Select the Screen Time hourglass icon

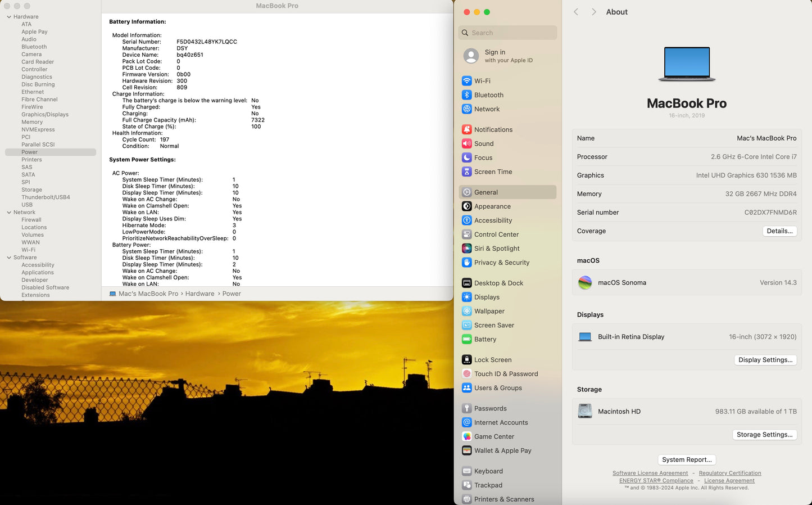(x=466, y=172)
